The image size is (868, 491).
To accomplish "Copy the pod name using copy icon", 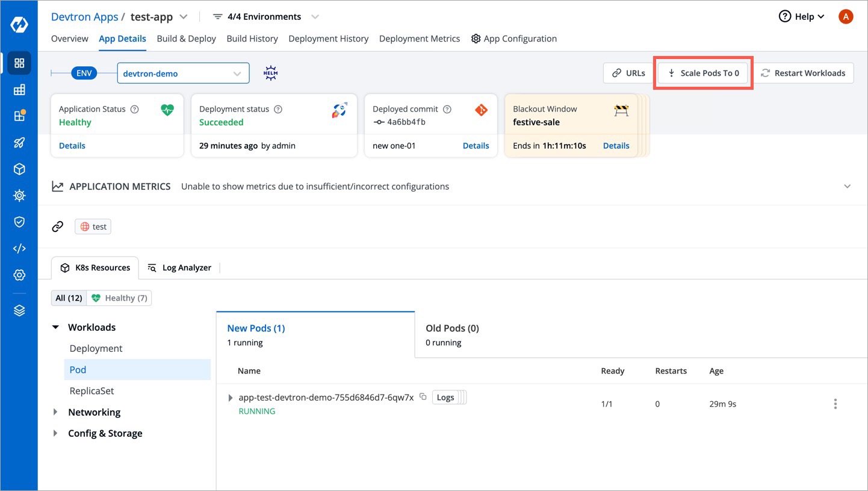I will point(423,397).
